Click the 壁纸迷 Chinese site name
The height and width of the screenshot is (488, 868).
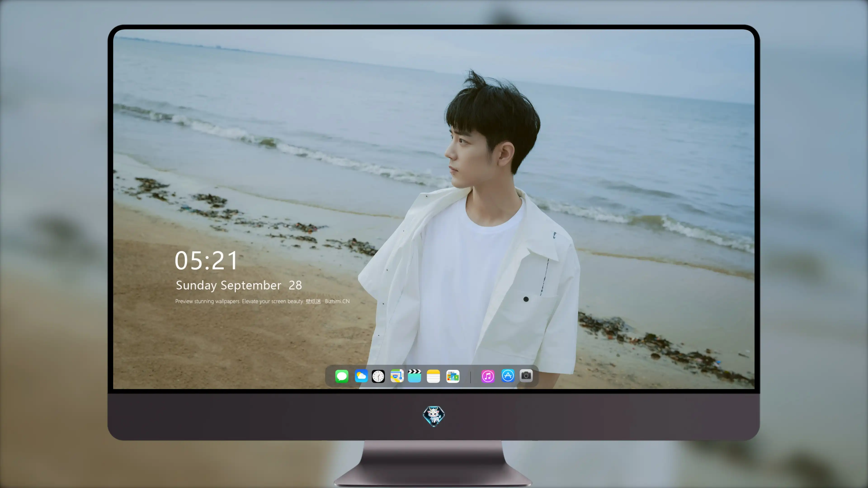[313, 301]
